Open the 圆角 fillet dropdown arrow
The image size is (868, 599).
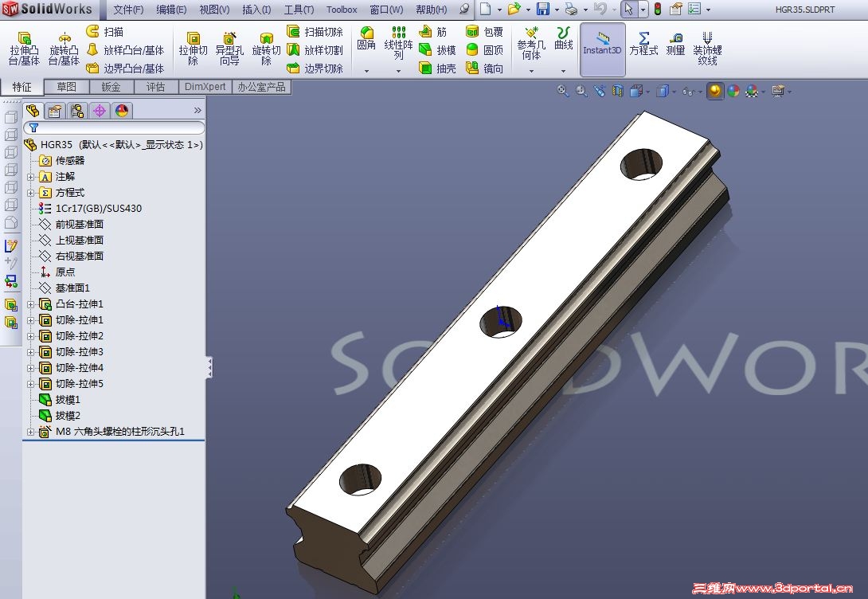coord(366,71)
